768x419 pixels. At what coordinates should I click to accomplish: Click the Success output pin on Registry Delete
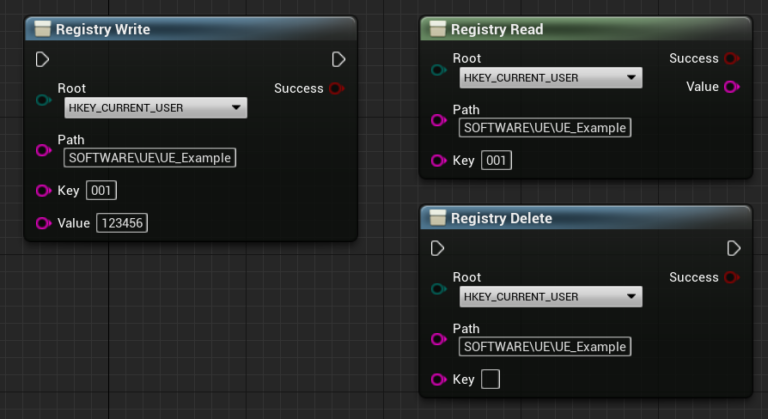coord(732,277)
